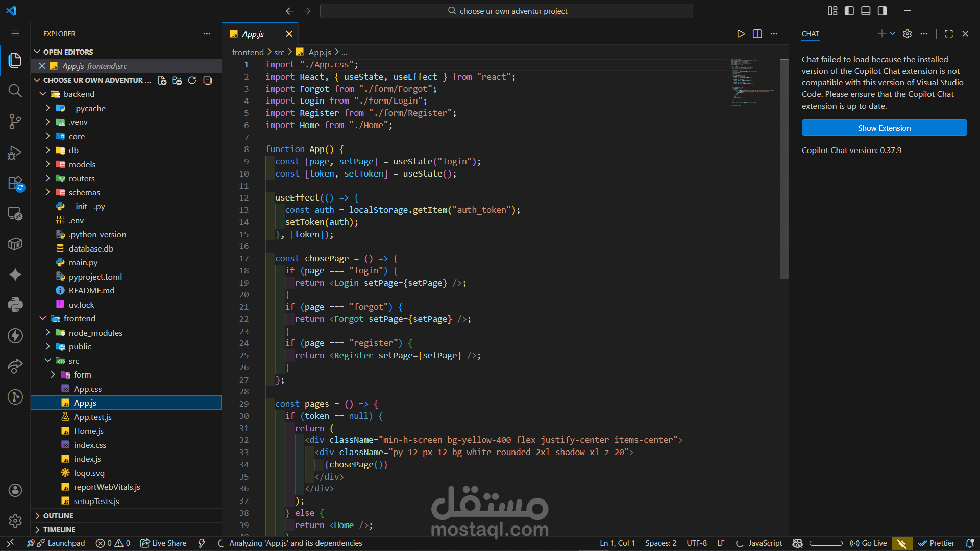Click Go Live in status bar
The height and width of the screenshot is (551, 980).
point(868,543)
